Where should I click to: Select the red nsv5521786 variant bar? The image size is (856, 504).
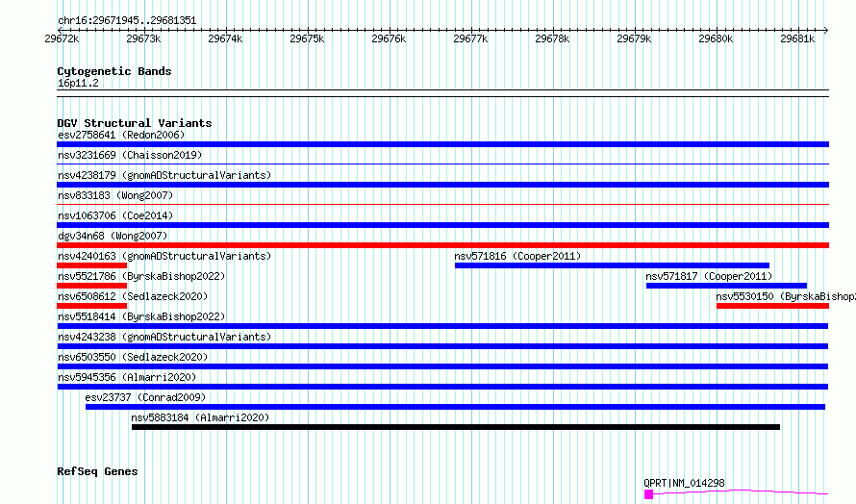pyautogui.click(x=91, y=286)
